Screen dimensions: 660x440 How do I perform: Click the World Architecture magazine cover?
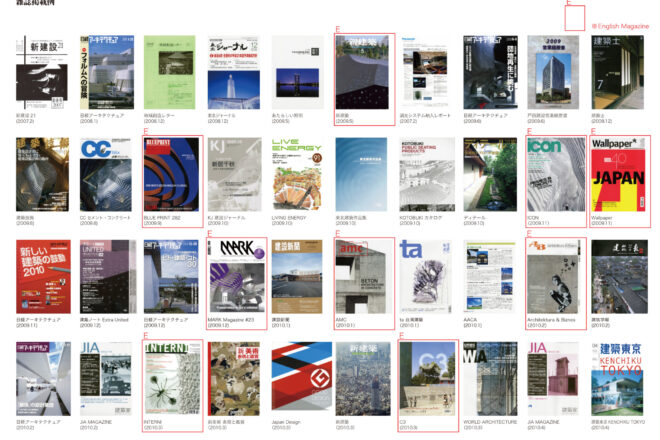(x=492, y=376)
